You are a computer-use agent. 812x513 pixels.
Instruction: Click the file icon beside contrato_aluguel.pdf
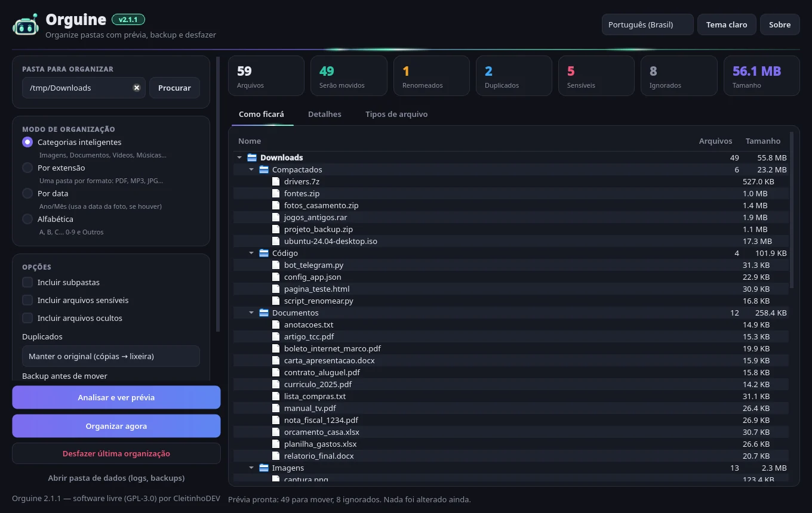276,372
